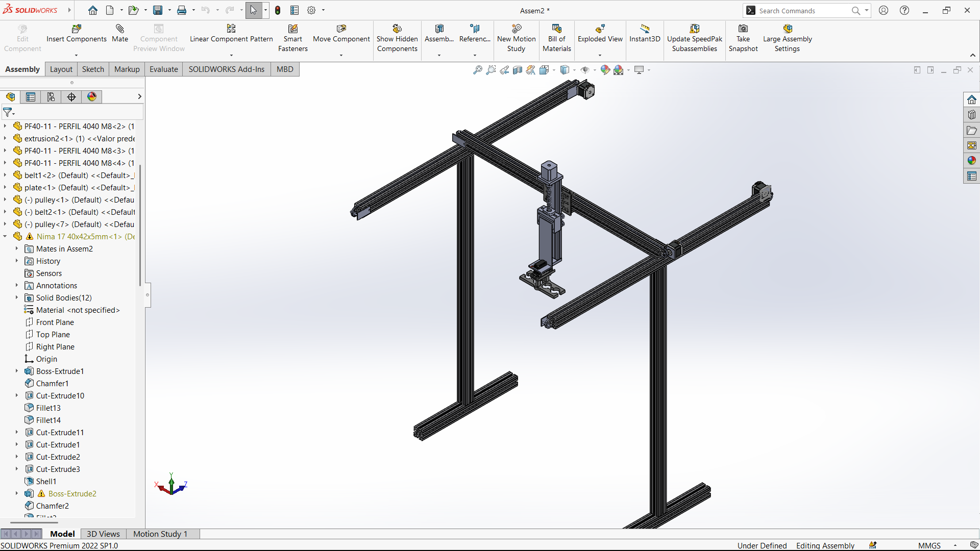Viewport: 980px width, 551px height.
Task: Click the Exploded View tool
Action: point(600,34)
